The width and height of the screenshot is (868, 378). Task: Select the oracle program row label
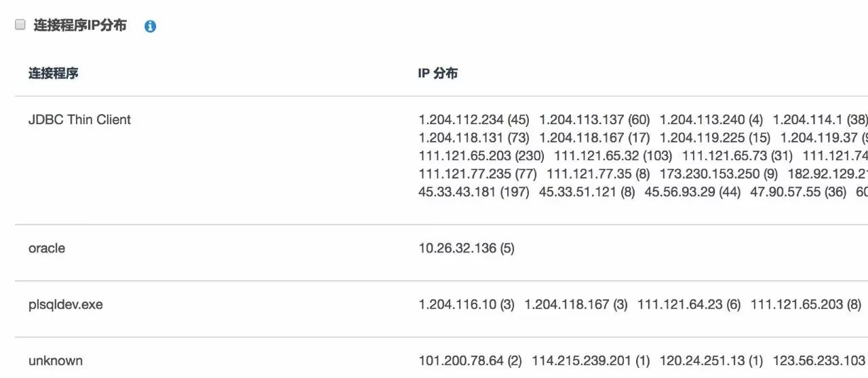coord(47,248)
